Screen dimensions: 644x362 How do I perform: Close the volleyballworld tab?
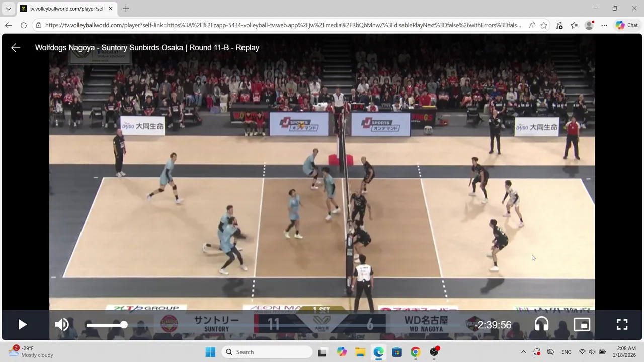point(111,9)
